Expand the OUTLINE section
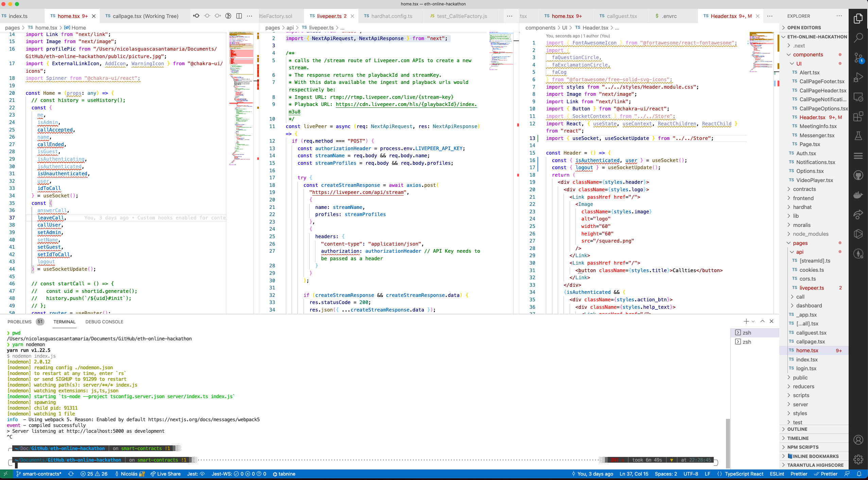Image resolution: width=868 pixels, height=480 pixels. point(814,429)
